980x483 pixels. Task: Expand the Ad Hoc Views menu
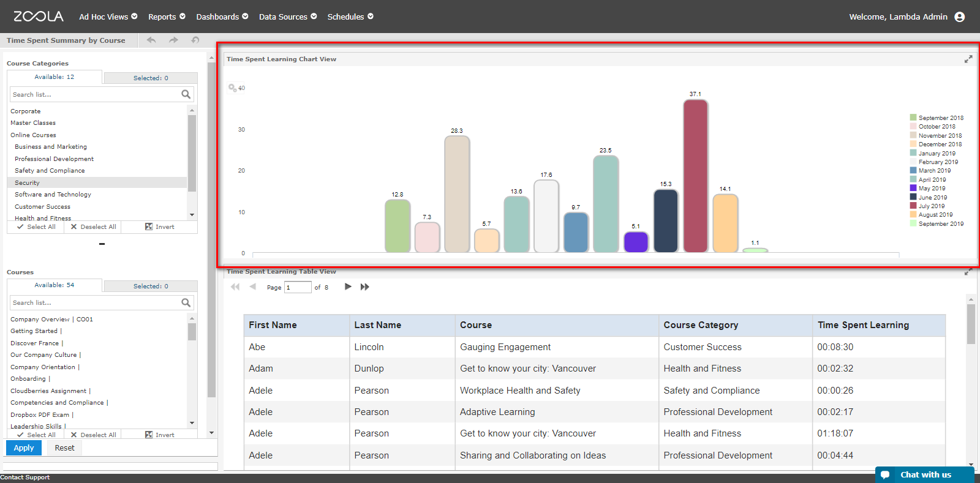[x=108, y=17]
